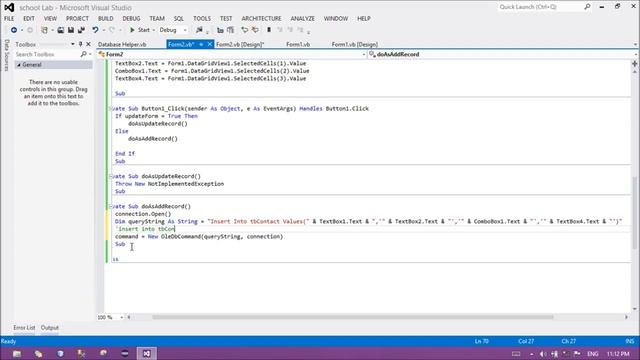
Task: Click the Save toolbar icon
Action: (x=71, y=30)
